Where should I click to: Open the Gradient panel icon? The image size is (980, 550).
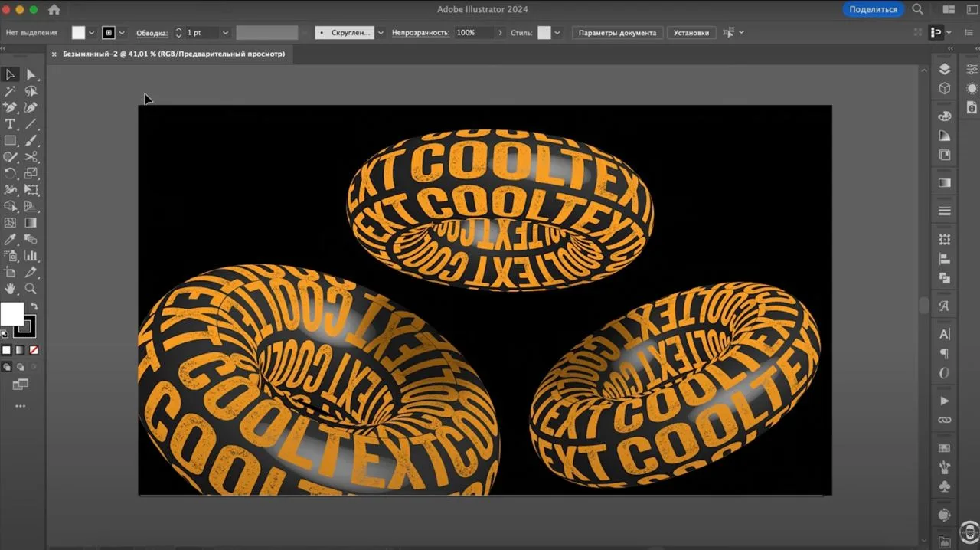(945, 183)
